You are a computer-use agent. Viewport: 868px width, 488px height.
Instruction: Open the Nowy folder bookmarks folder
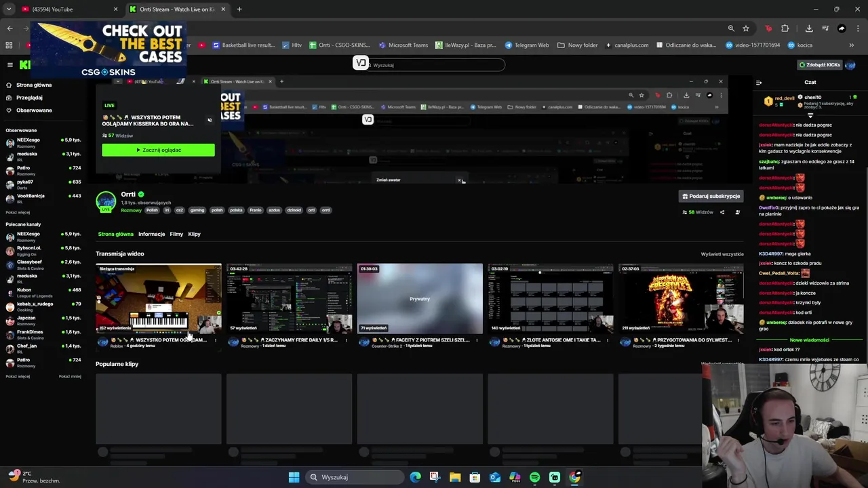pos(578,45)
